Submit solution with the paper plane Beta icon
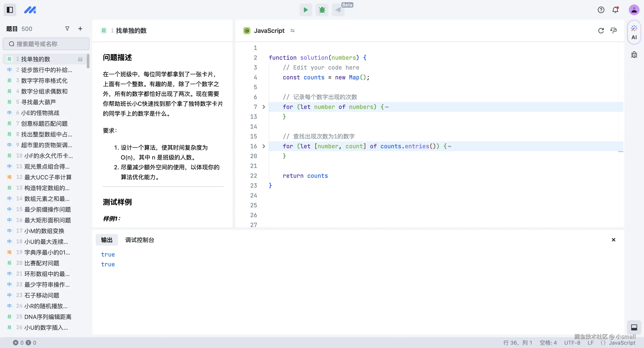The height and width of the screenshot is (348, 644). point(338,10)
